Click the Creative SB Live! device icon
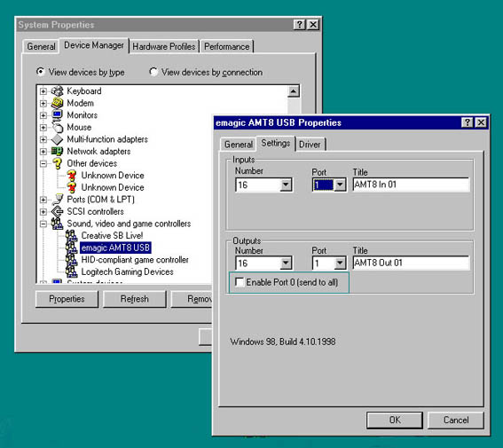Image resolution: width=503 pixels, height=448 pixels. tap(72, 235)
